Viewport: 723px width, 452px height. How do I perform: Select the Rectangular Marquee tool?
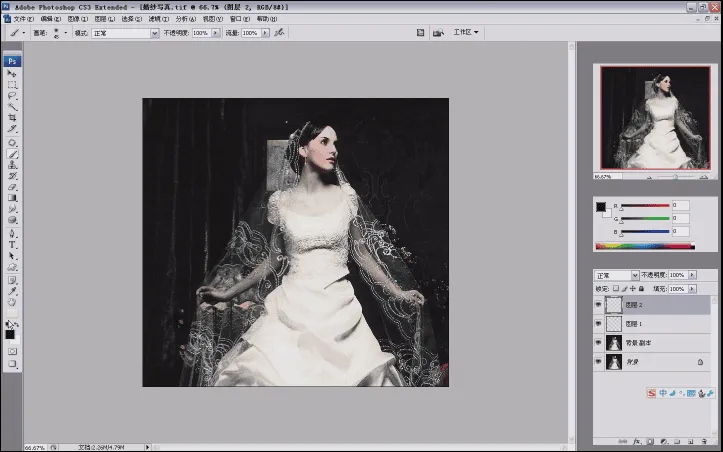point(12,85)
